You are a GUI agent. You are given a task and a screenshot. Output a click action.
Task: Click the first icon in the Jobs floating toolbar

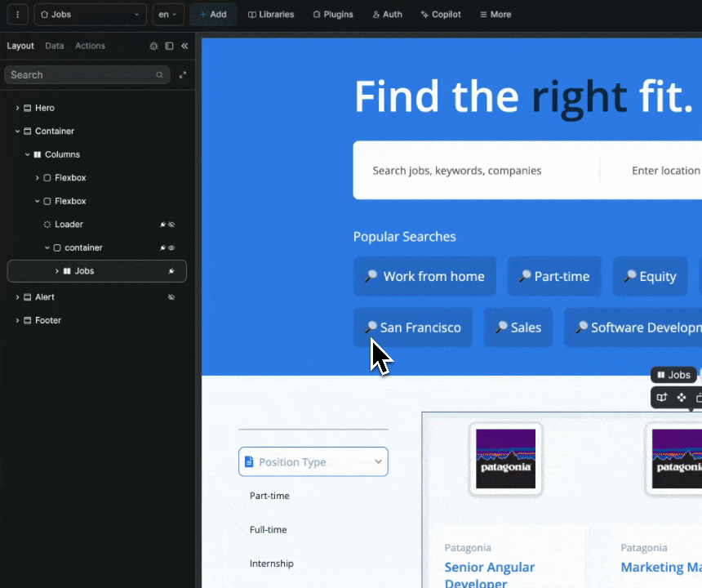tap(662, 398)
